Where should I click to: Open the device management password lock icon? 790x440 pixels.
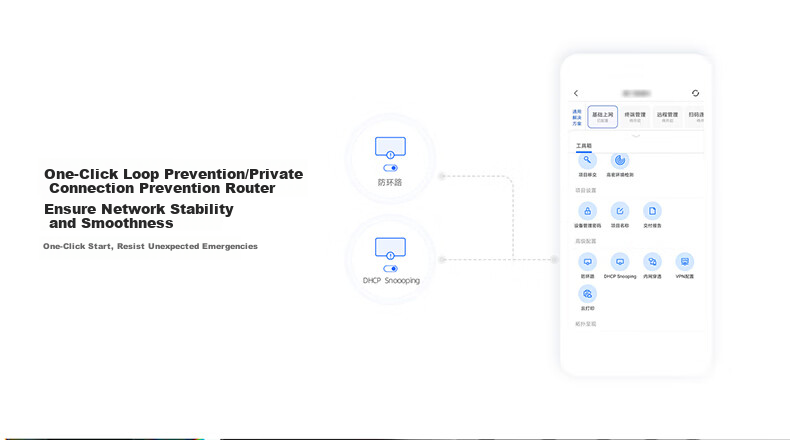tap(587, 211)
